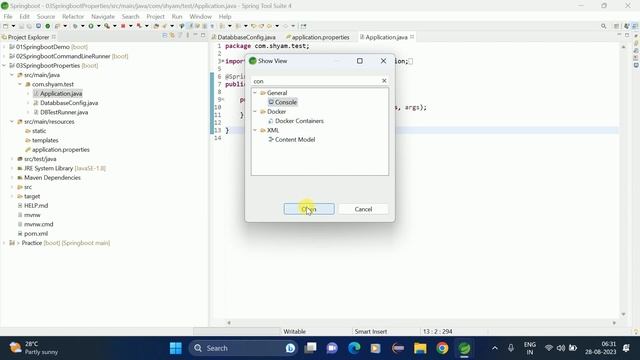Open Project Explorer filter icon

180,36
